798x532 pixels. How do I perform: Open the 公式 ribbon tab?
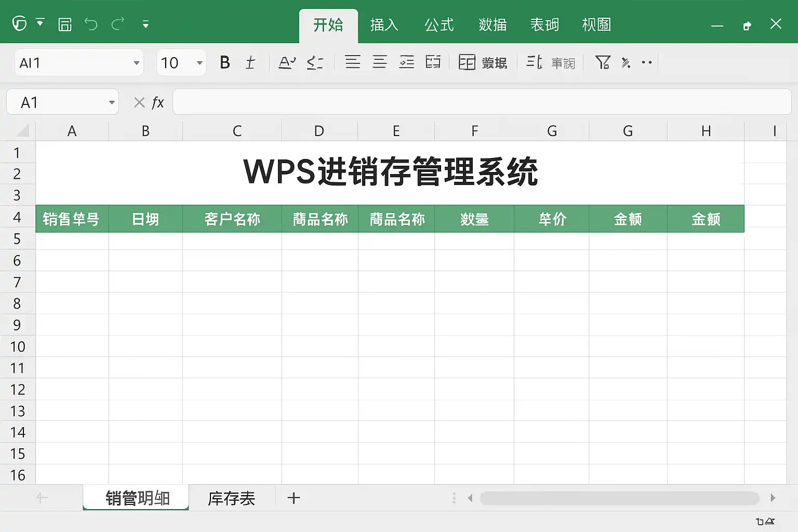tap(439, 25)
